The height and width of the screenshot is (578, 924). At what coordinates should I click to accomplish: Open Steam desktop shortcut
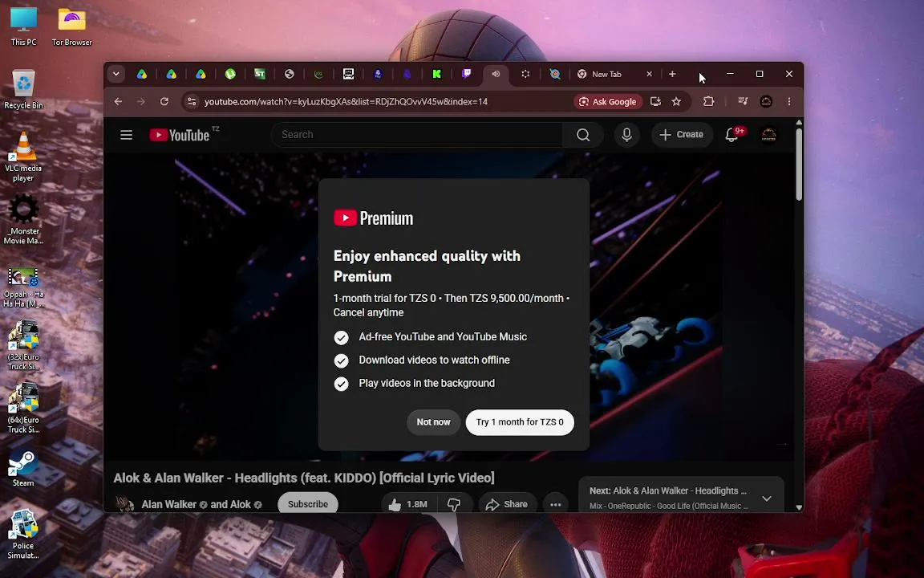pos(23,469)
